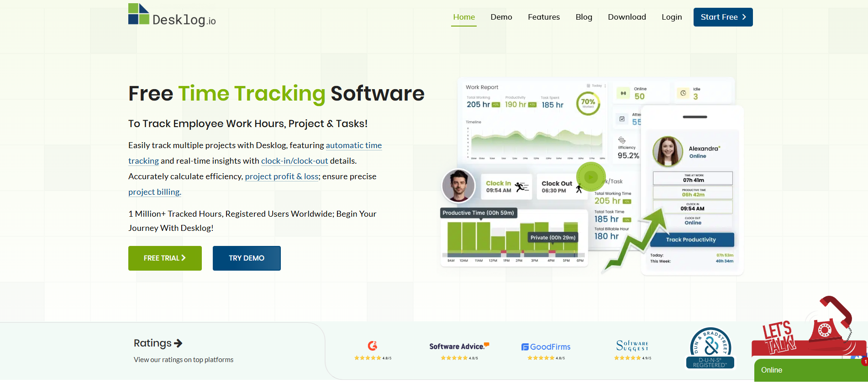Click the Efficiency gear icon

click(622, 140)
